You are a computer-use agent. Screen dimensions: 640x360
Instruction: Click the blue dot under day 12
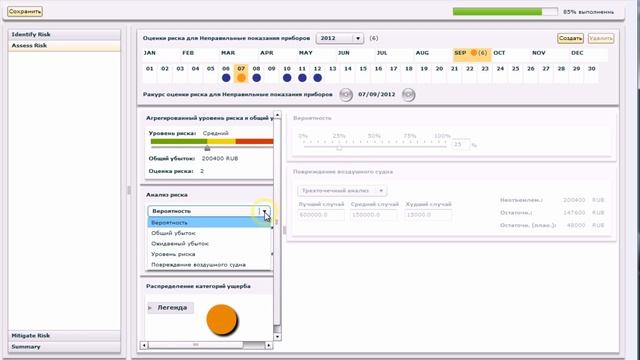coord(318,78)
